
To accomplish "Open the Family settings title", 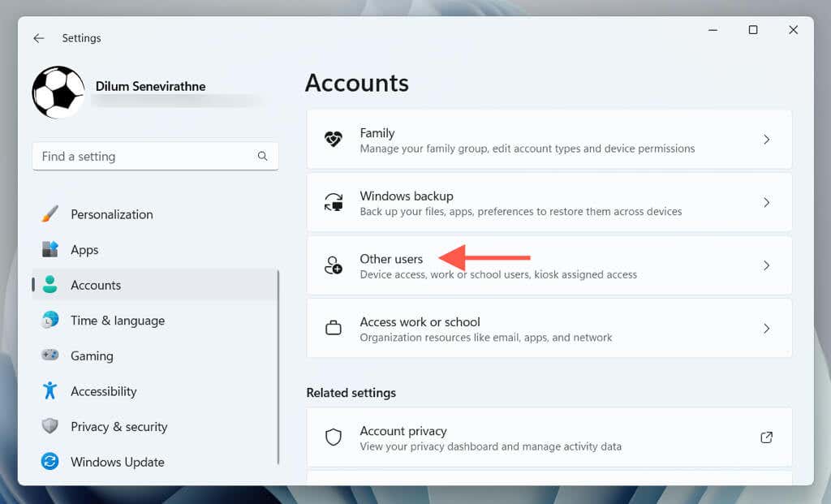I will tap(377, 133).
